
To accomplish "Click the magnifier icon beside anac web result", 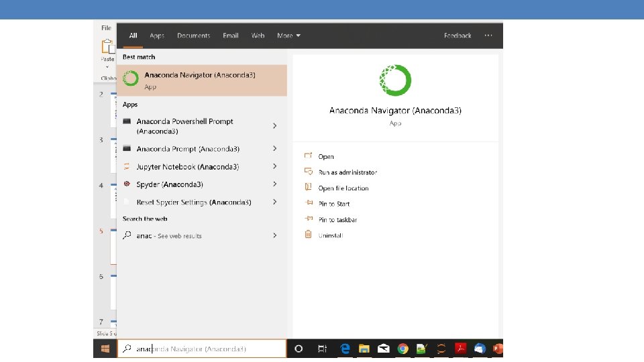I will click(127, 235).
